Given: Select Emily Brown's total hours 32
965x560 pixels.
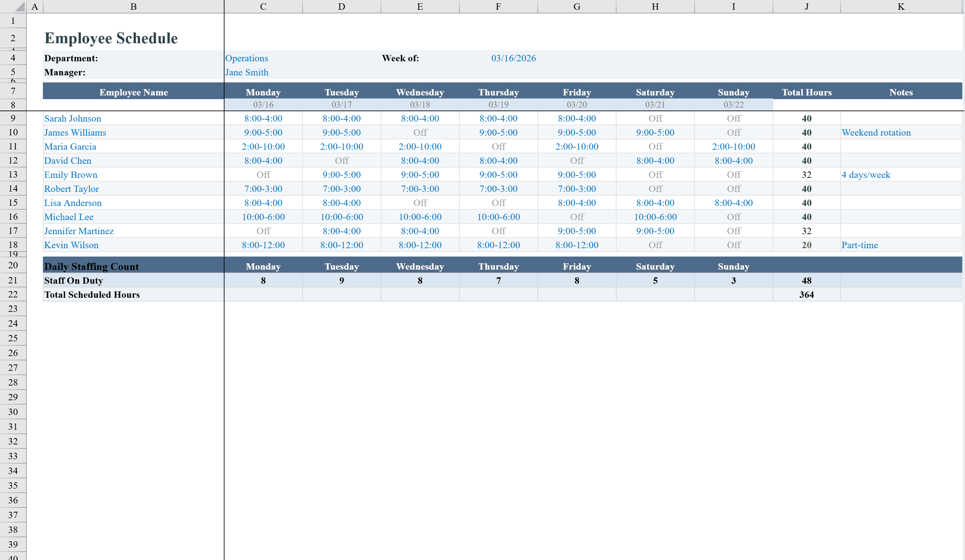Looking at the screenshot, I should click(807, 174).
